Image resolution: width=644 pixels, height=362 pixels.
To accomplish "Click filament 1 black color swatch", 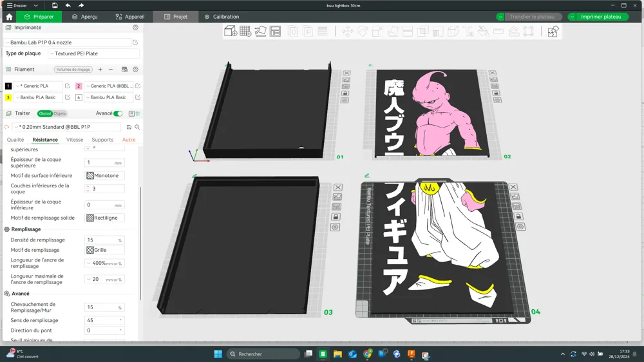I will click(x=8, y=86).
